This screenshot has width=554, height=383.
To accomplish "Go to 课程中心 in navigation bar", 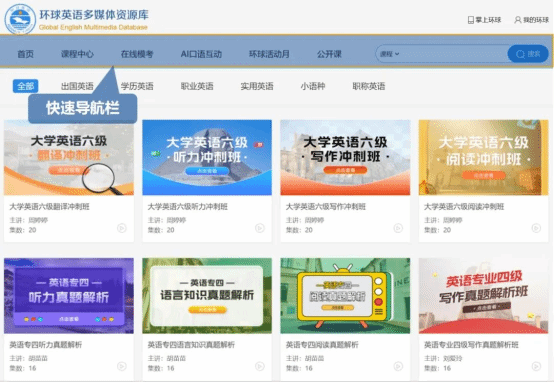I will click(x=77, y=54).
